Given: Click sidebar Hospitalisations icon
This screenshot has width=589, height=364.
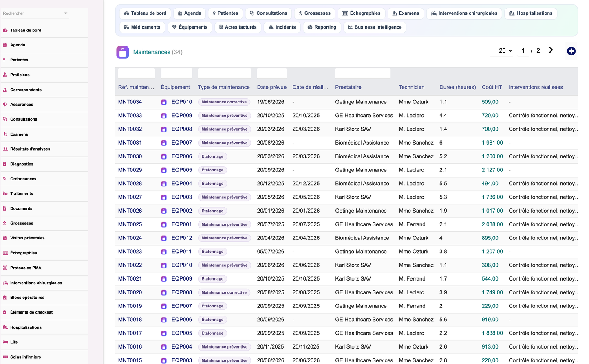Looking at the screenshot, I should [x=5, y=327].
